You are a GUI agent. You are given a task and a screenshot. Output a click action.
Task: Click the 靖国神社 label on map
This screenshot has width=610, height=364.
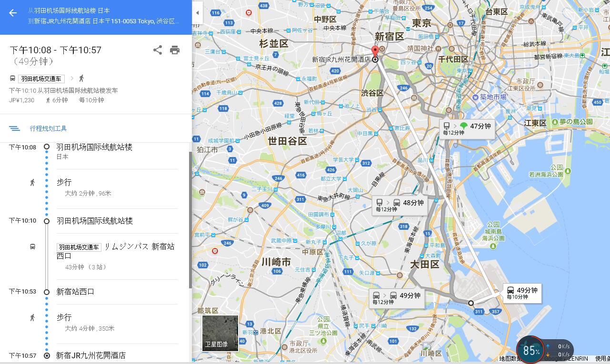click(420, 48)
